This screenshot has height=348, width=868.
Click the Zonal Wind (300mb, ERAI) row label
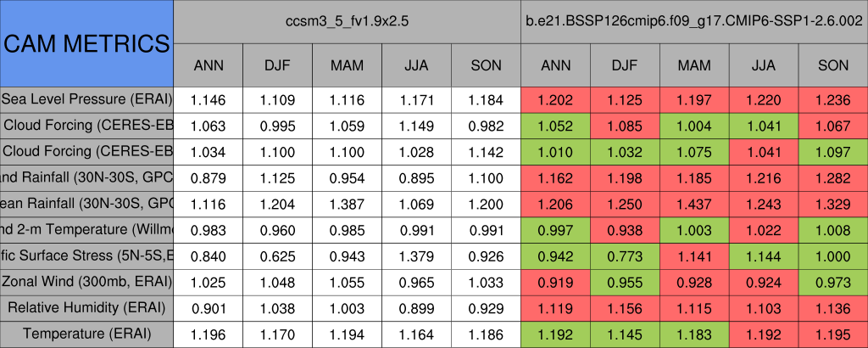86,282
